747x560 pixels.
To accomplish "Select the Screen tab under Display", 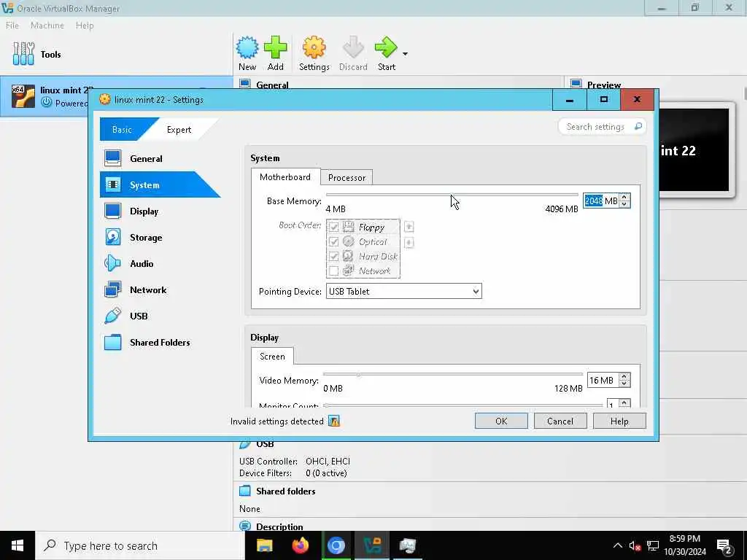I will point(273,356).
